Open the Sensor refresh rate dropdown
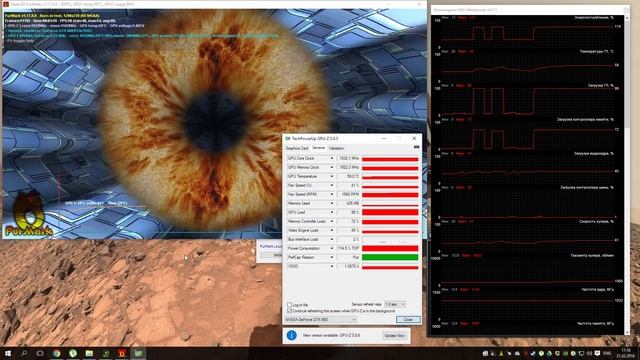Screen dimensions: 640x360 pyautogui.click(x=395, y=304)
